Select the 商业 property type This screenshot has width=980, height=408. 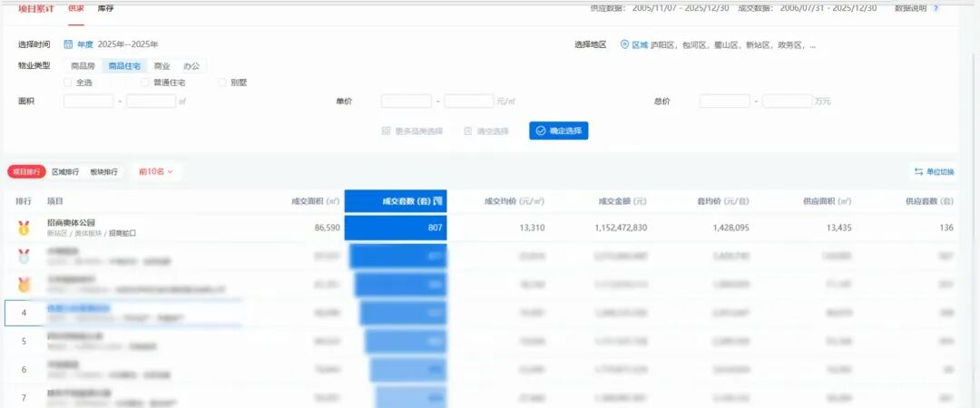(x=162, y=65)
